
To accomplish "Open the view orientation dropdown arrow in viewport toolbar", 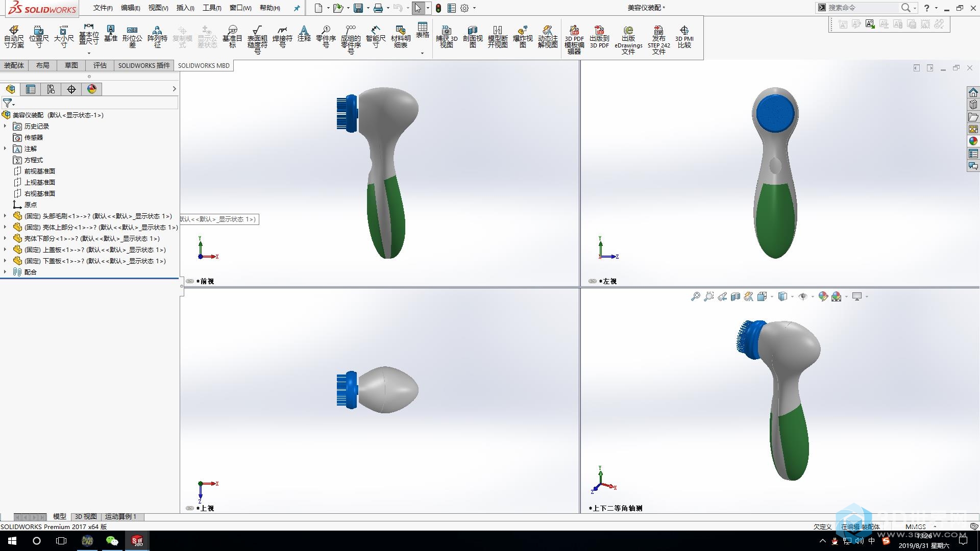I will 772,296.
